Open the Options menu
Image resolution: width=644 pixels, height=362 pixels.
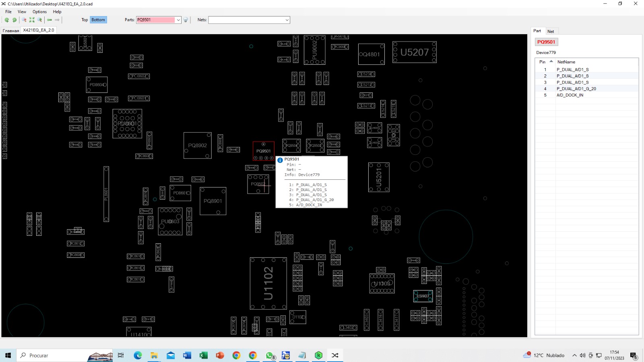coord(39,12)
